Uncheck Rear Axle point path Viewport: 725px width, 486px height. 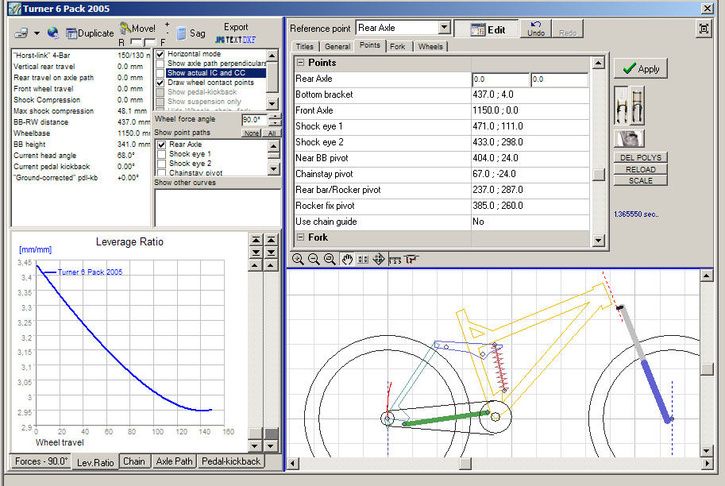[x=161, y=145]
